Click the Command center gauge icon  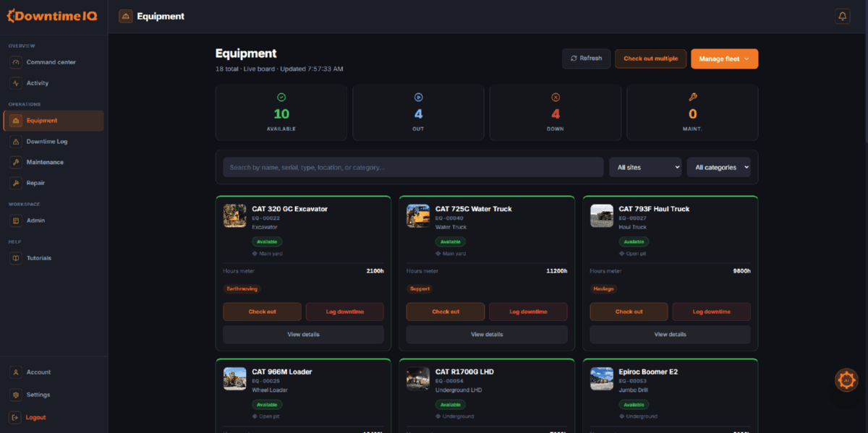16,62
